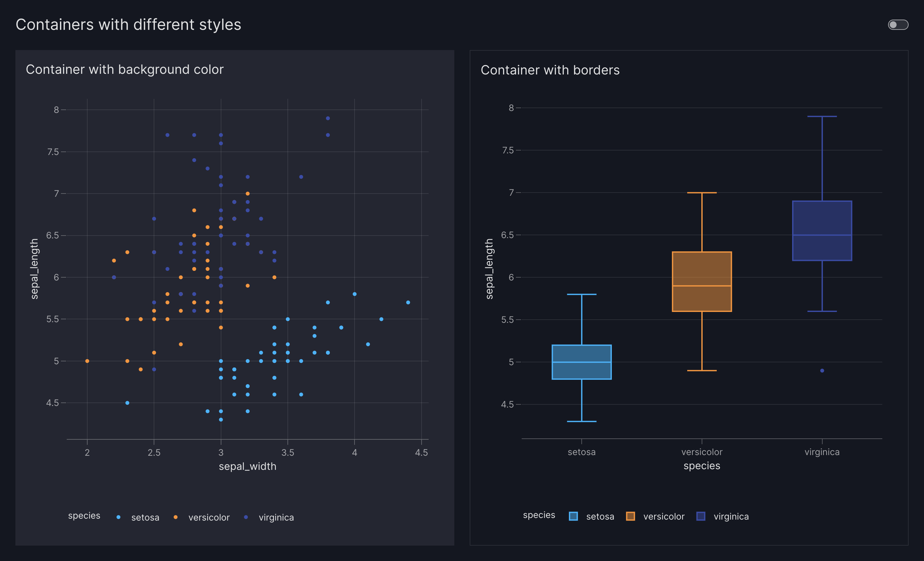
Task: Click the virginica dot marker in scatter legend
Action: point(246,517)
